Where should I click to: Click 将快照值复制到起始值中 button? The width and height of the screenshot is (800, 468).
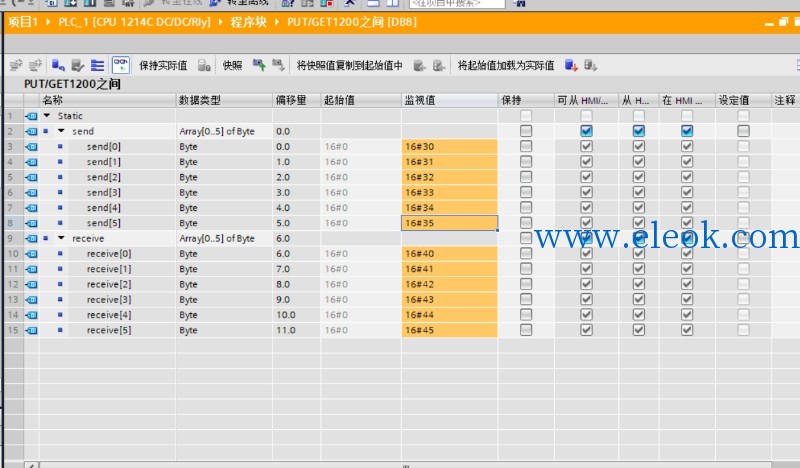[x=349, y=65]
